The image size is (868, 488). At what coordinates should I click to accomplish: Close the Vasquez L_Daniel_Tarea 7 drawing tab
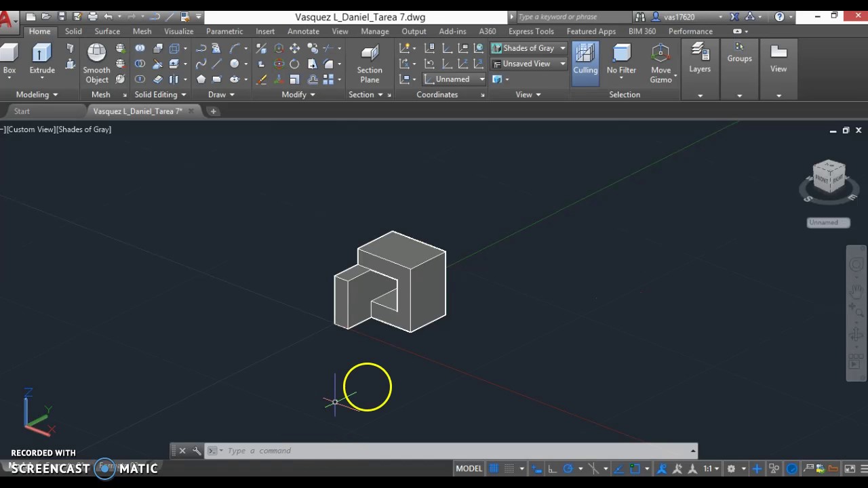[x=191, y=111]
